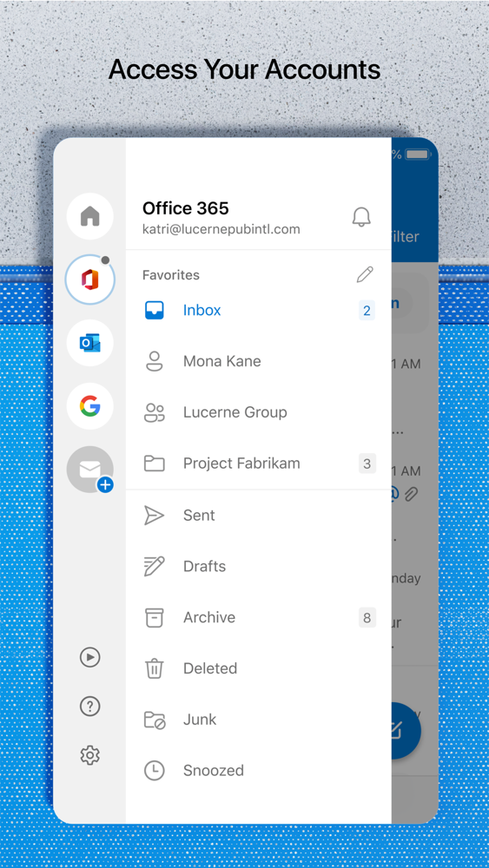The image size is (489, 868).
Task: Click the Favorites section label
Action: tap(171, 275)
